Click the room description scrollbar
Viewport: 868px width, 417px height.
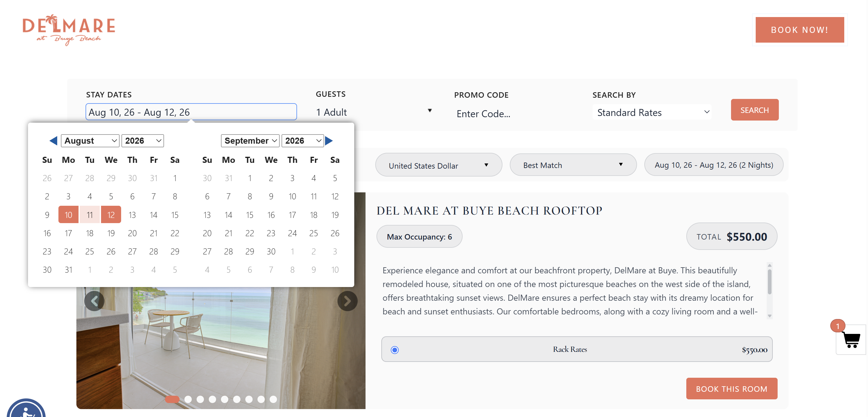pos(769,291)
